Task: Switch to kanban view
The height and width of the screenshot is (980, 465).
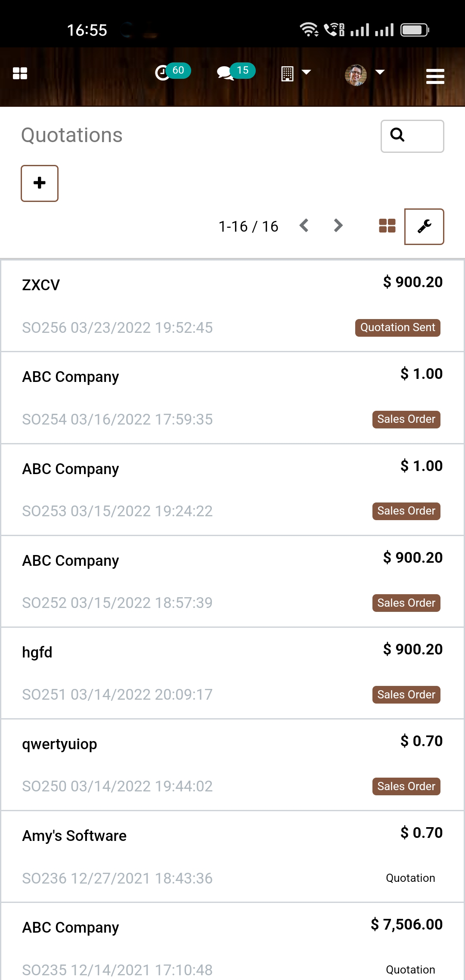Action: point(387,226)
